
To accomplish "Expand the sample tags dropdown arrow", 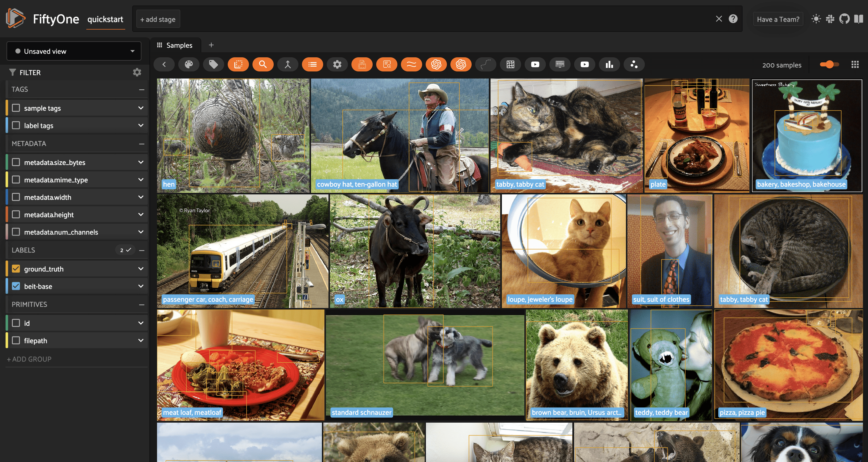I will pos(141,108).
